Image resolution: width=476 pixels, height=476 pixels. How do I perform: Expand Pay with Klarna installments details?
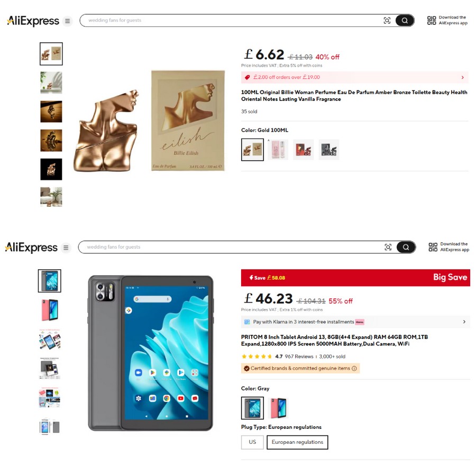(x=354, y=322)
